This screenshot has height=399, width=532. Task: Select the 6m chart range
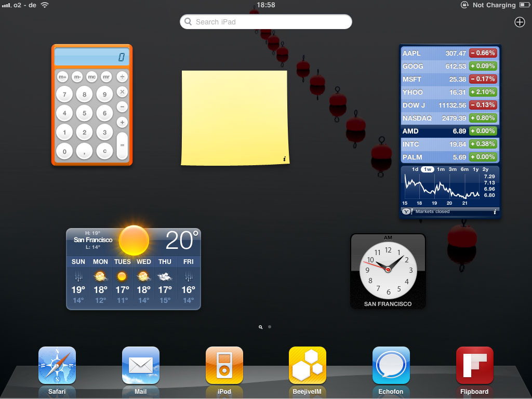point(464,169)
